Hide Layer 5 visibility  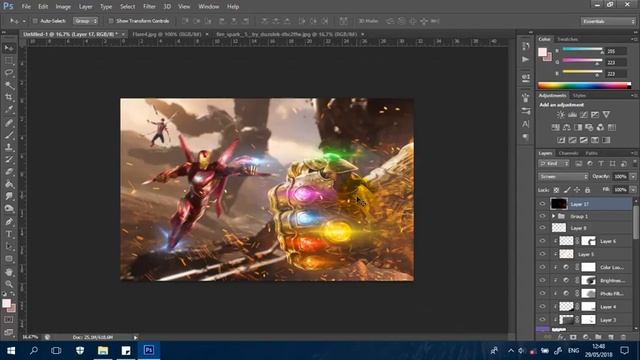coord(542,254)
